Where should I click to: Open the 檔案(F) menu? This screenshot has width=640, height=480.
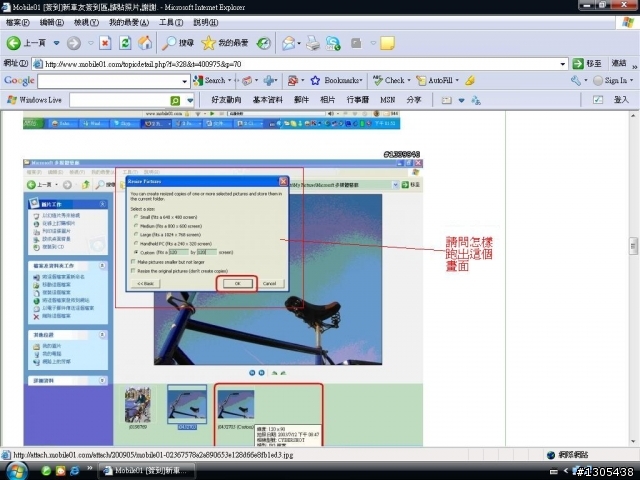[x=18, y=22]
